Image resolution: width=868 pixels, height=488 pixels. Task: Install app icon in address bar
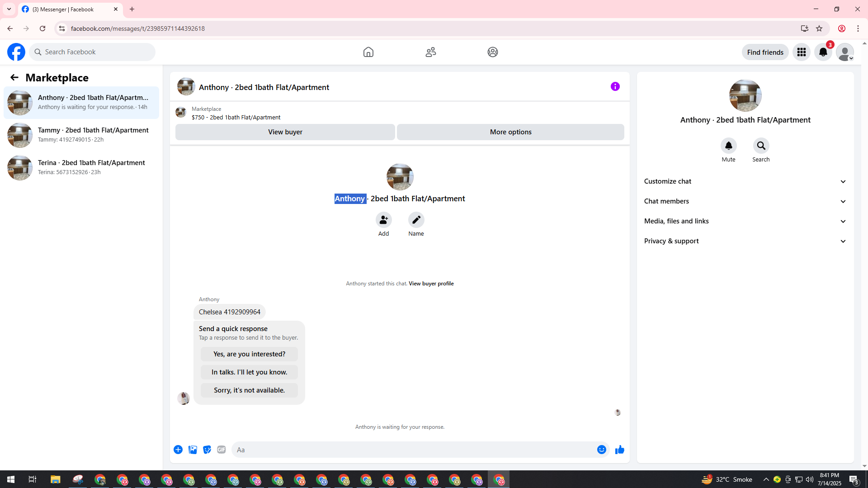804,28
